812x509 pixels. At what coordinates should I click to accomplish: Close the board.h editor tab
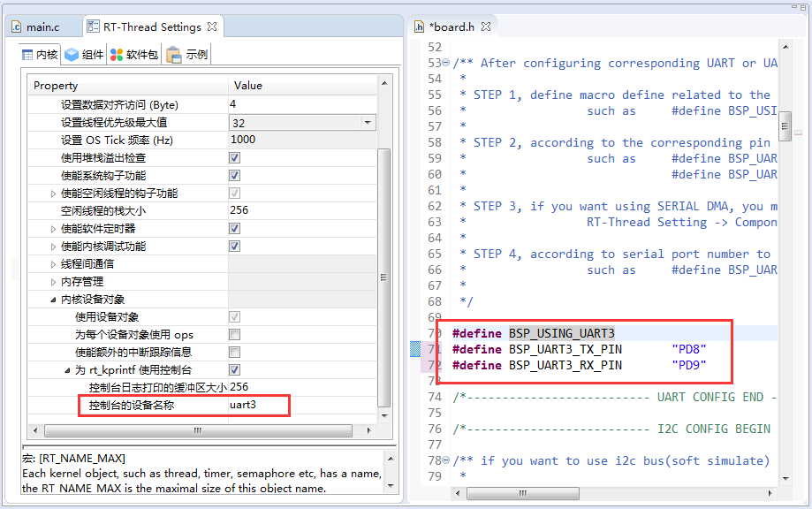pyautogui.click(x=486, y=27)
